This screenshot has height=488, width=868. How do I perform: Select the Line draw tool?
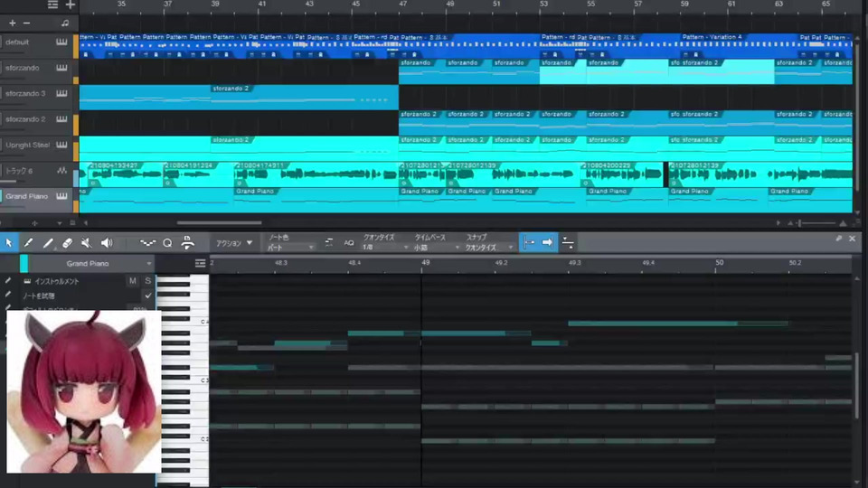click(48, 242)
